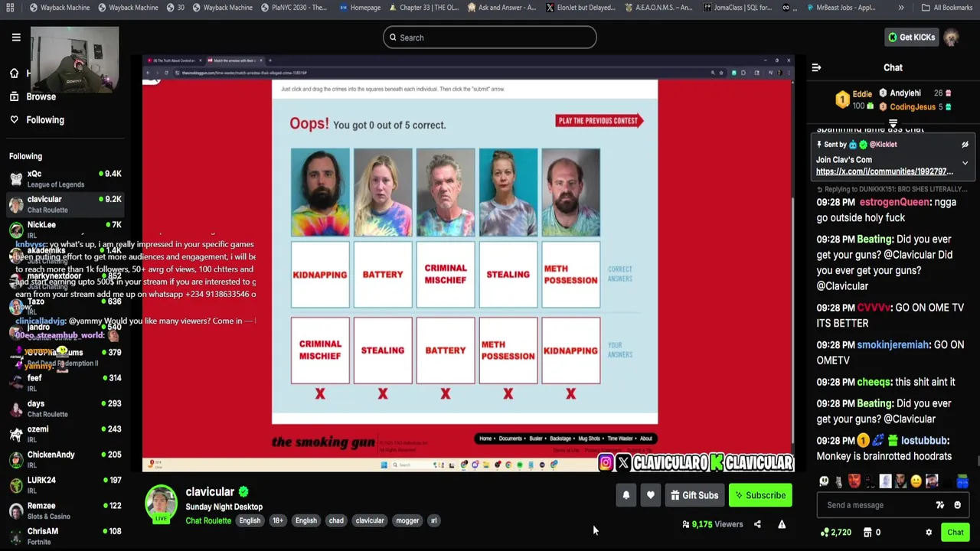
Task: Click the Home link in smoking gun footer
Action: point(485,439)
